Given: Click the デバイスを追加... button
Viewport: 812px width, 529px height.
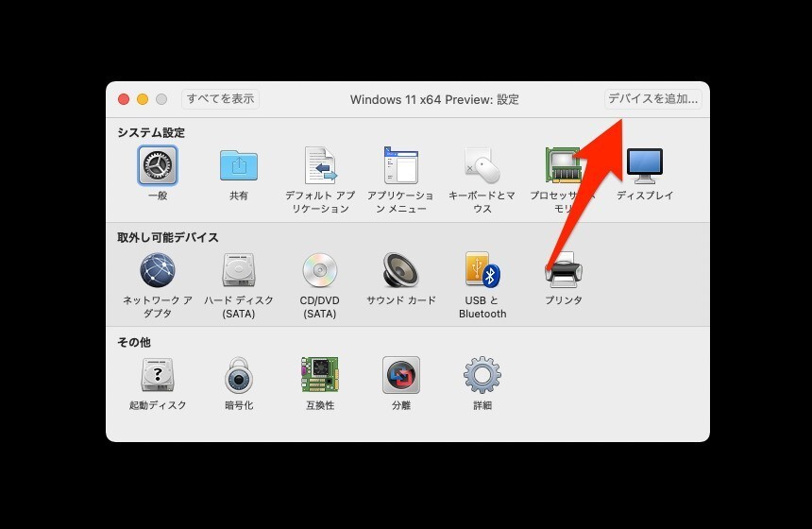Looking at the screenshot, I should [x=652, y=98].
